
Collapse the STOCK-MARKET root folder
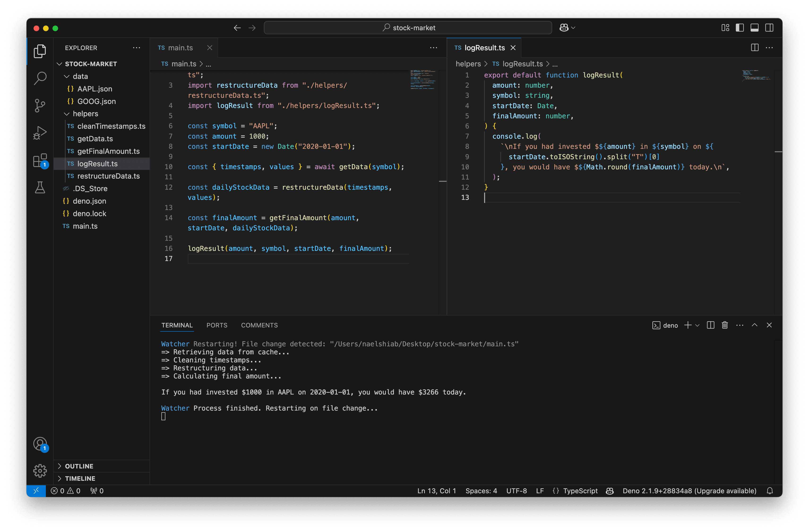(102, 64)
